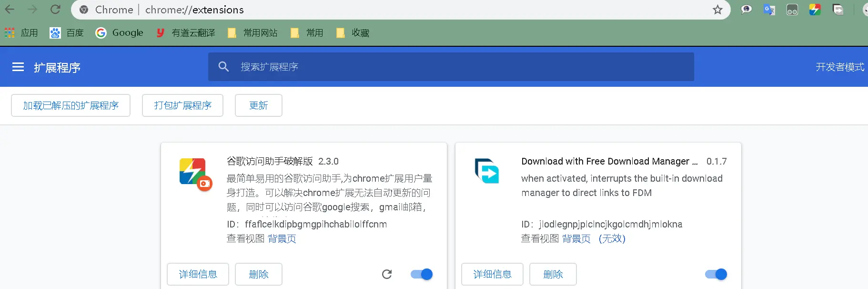
Task: Click the 扩展程序 page heading
Action: [x=57, y=68]
